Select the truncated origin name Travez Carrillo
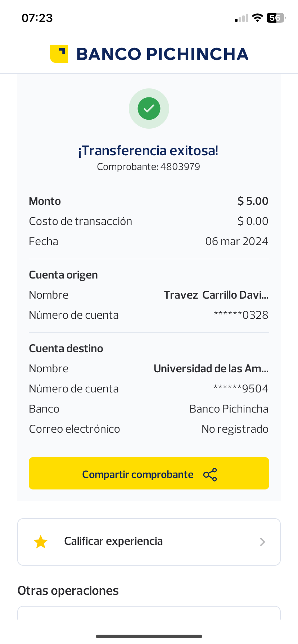This screenshot has width=298, height=644. click(216, 295)
